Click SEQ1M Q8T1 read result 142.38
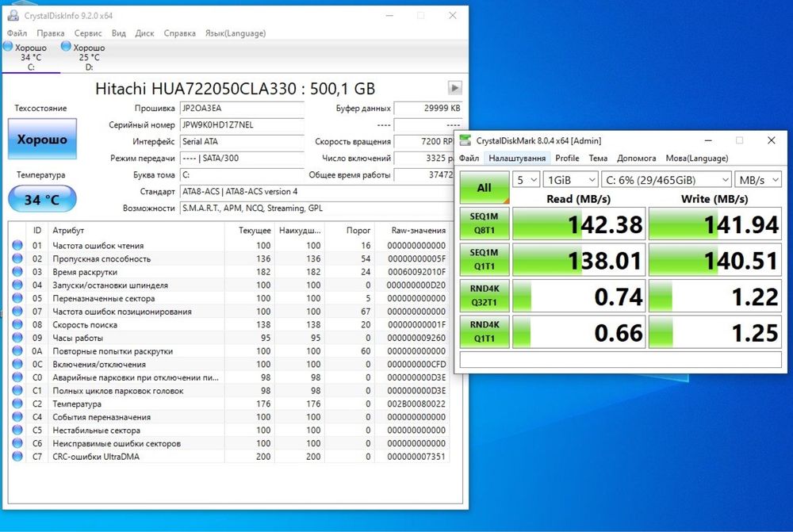Image resolution: width=793 pixels, height=532 pixels. click(x=579, y=224)
